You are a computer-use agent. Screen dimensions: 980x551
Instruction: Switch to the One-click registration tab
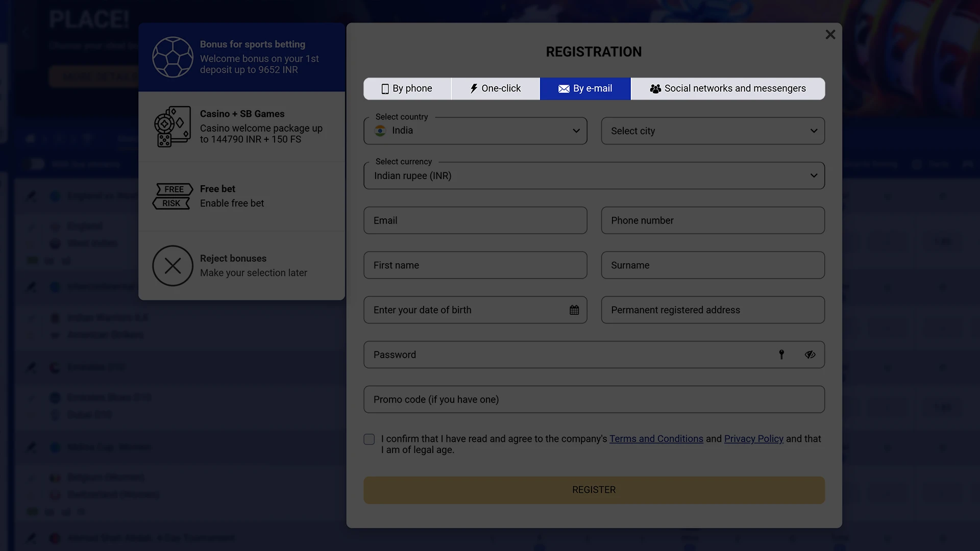(x=495, y=88)
